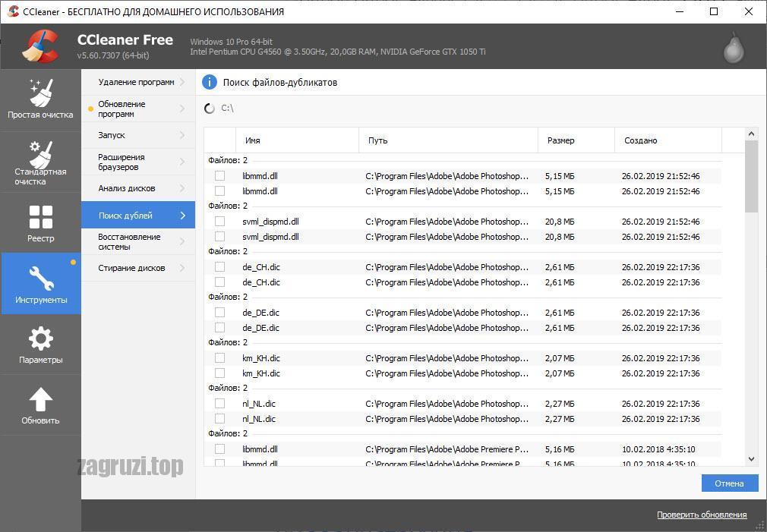Sort by the Размер column header
Screen dimensions: 767x532
[576, 140]
